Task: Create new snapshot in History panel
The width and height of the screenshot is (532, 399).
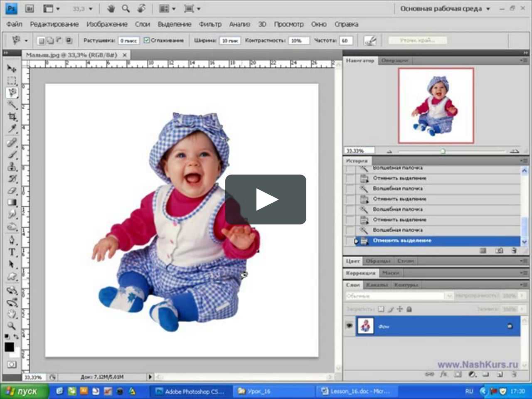Action: coord(499,251)
